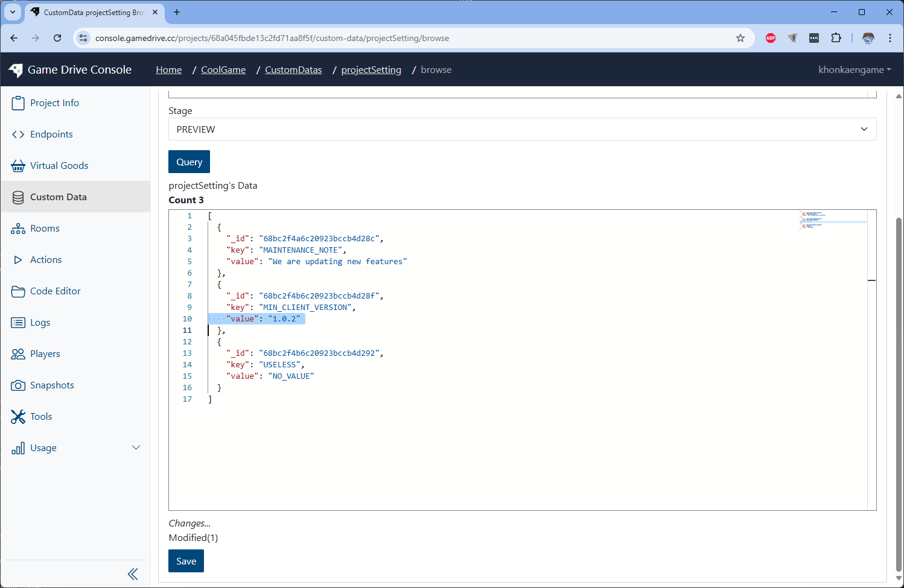Bookmark this page with star icon
Viewport: 904px width, 588px height.
[x=740, y=38]
